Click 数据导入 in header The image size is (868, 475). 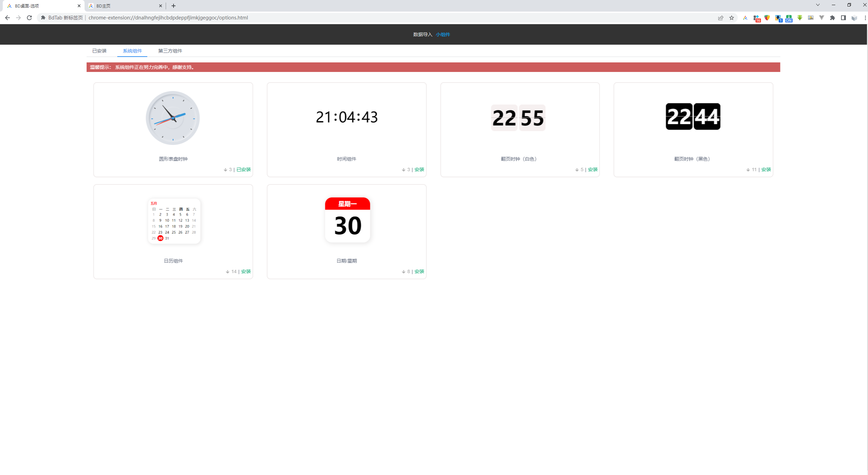(x=422, y=34)
